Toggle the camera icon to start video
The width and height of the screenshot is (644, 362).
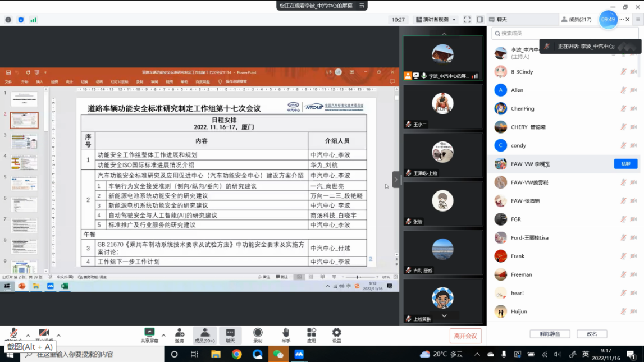coord(44,331)
